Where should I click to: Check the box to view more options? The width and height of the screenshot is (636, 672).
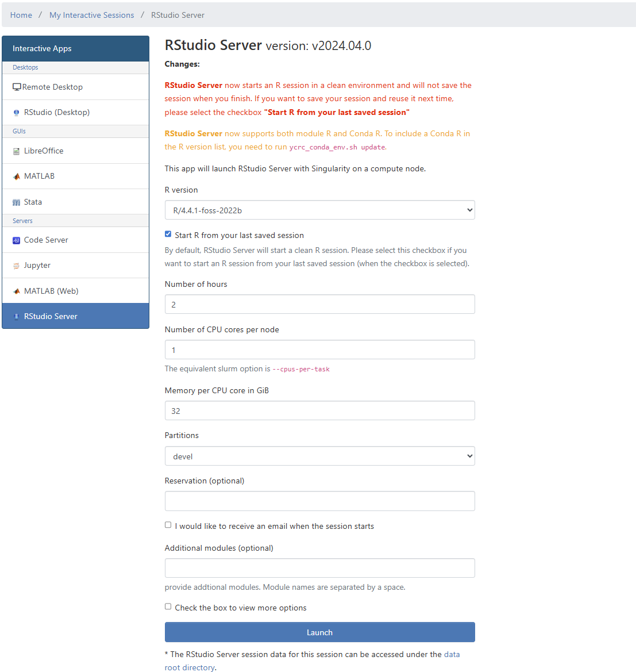pyautogui.click(x=168, y=606)
